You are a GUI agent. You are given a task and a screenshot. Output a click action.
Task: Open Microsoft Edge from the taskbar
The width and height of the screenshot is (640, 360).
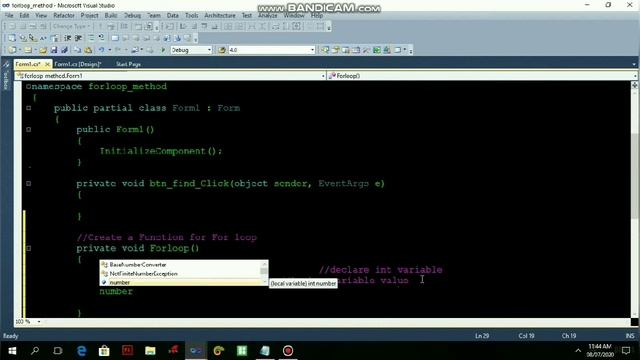81,351
